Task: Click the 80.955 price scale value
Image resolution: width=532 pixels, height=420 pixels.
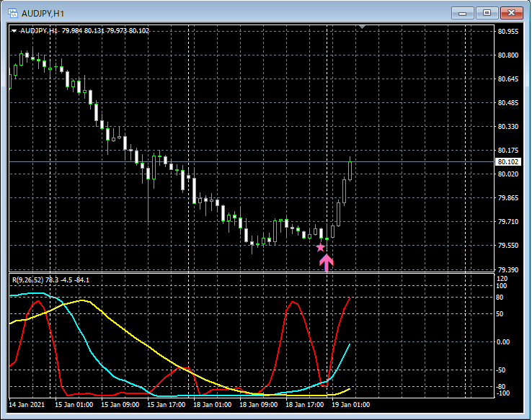Action: pyautogui.click(x=508, y=32)
